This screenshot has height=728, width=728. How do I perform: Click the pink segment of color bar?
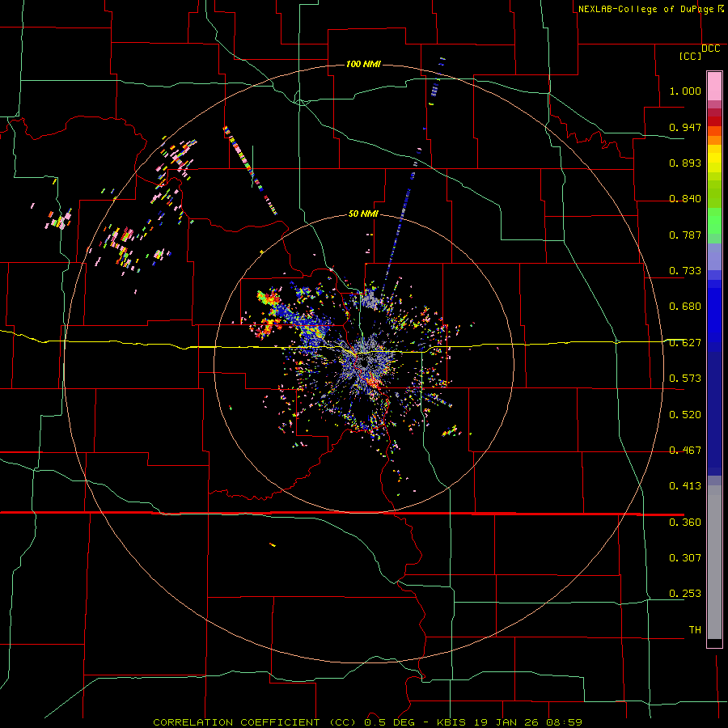click(714, 86)
